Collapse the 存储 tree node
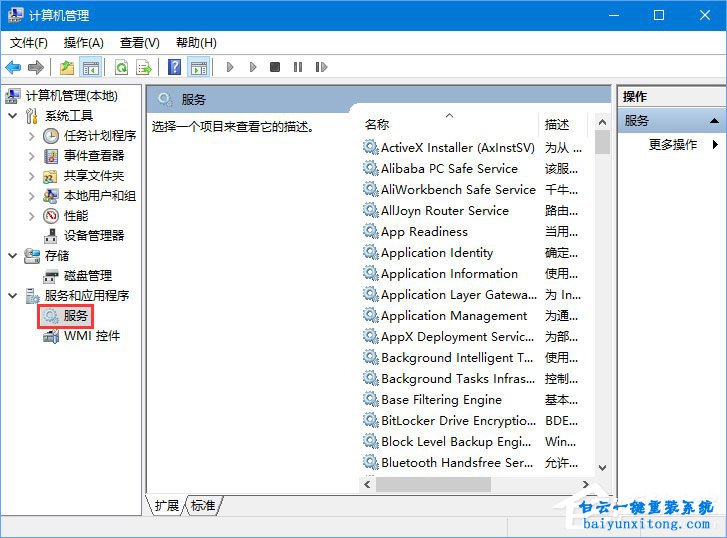 click(13, 256)
